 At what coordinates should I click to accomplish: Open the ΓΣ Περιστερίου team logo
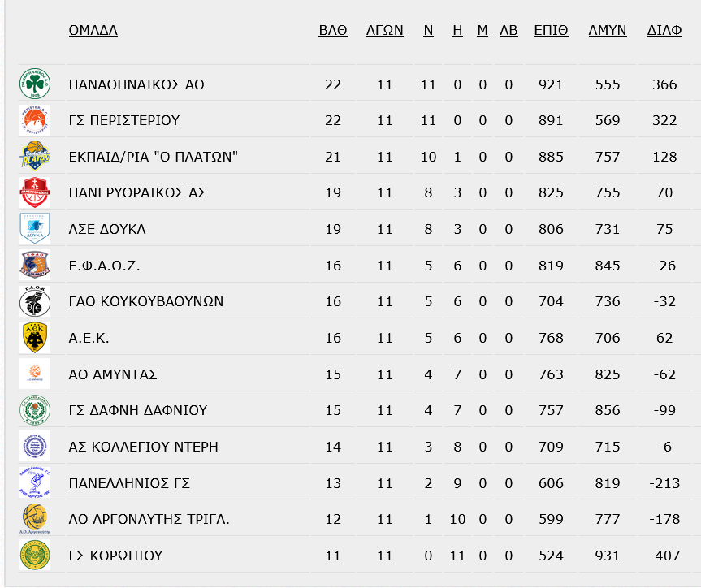[x=35, y=120]
